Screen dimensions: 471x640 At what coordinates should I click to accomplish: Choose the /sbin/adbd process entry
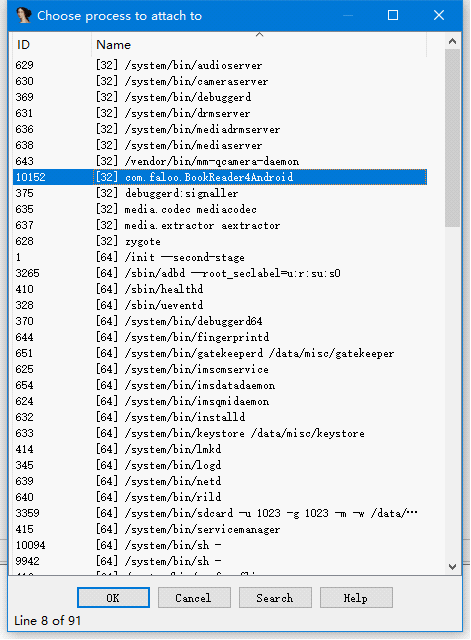click(220, 273)
